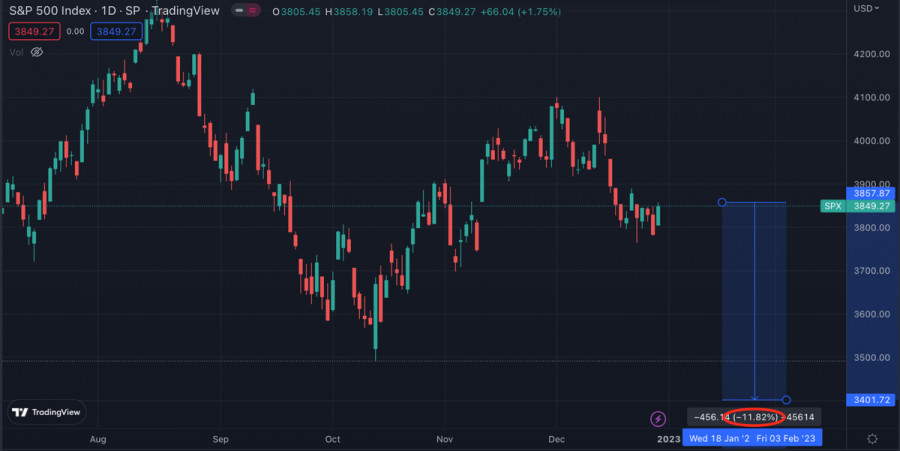Select the measure tool's upper handle near 3857.87

point(722,202)
